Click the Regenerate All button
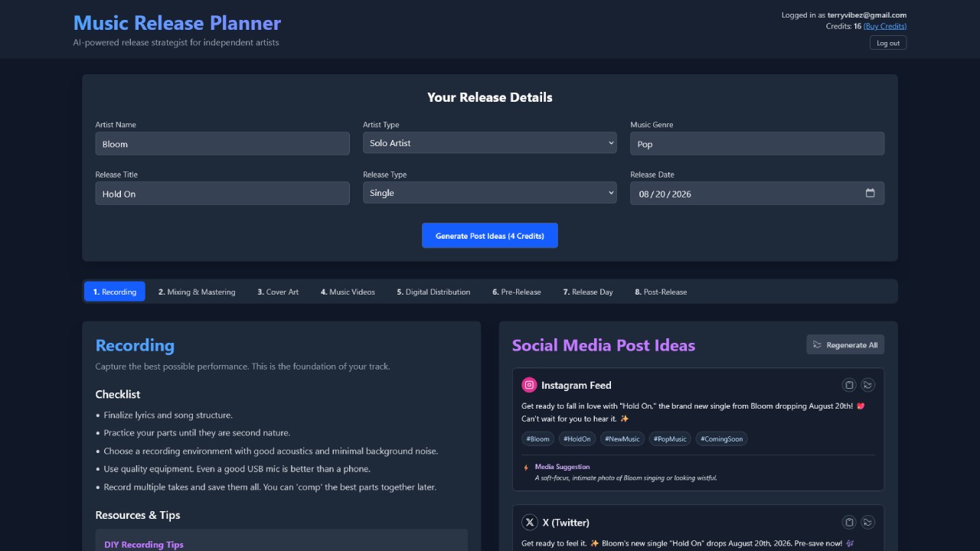980x551 pixels. pyautogui.click(x=845, y=344)
